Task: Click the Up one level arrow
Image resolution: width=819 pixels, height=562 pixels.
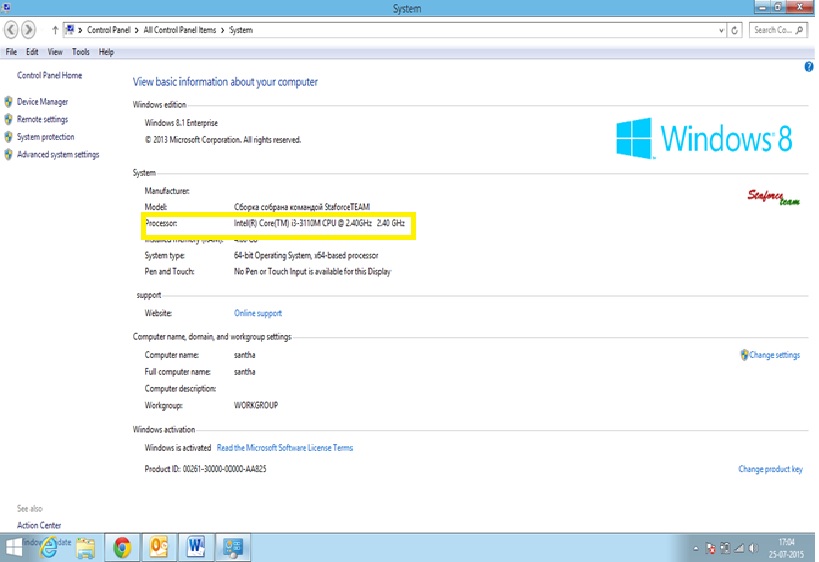Action: pos(54,30)
